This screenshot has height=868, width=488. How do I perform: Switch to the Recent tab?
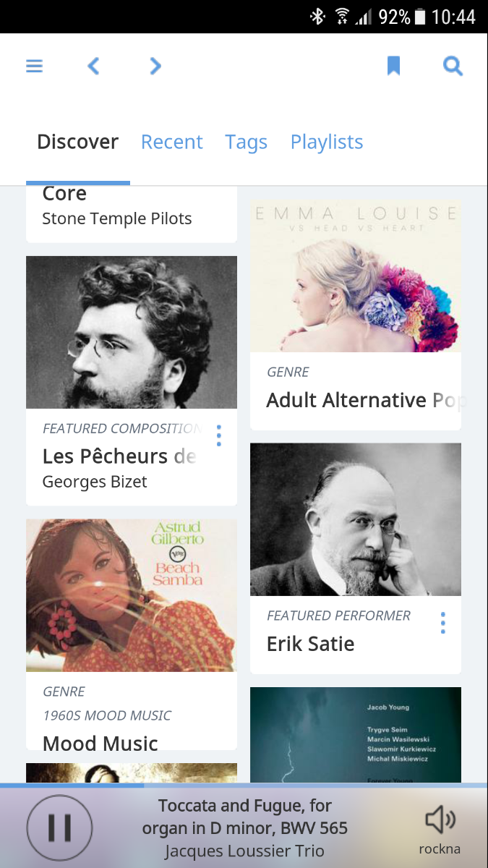coord(171,142)
